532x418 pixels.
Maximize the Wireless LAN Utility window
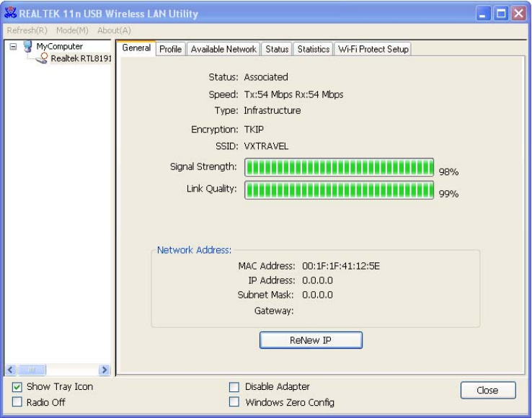click(x=501, y=14)
